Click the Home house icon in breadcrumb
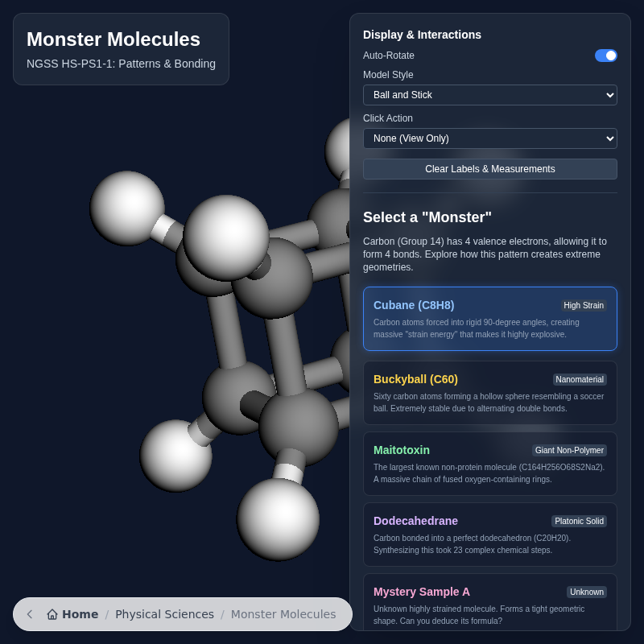Image resolution: width=644 pixels, height=644 pixels. [52, 614]
